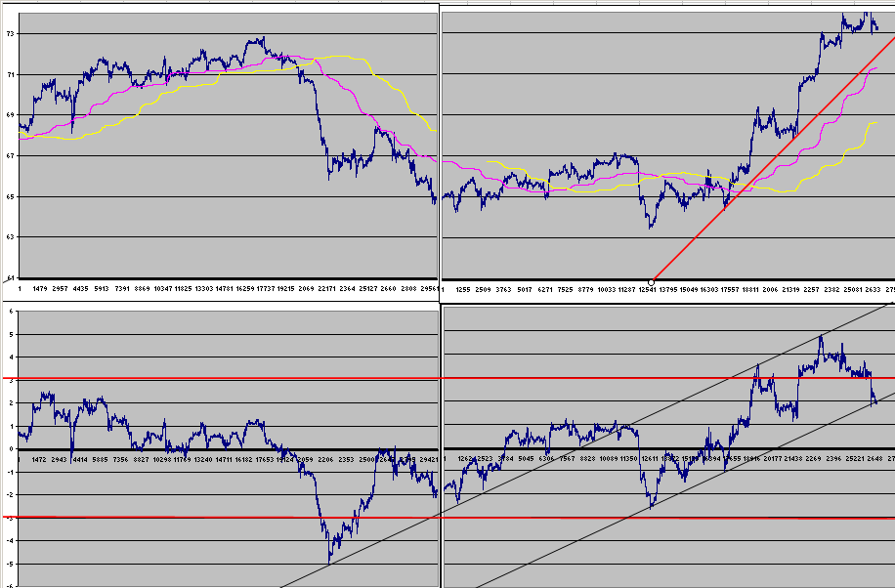Click x-axis label 29561
This screenshot has width=895, height=588.
pyautogui.click(x=429, y=289)
